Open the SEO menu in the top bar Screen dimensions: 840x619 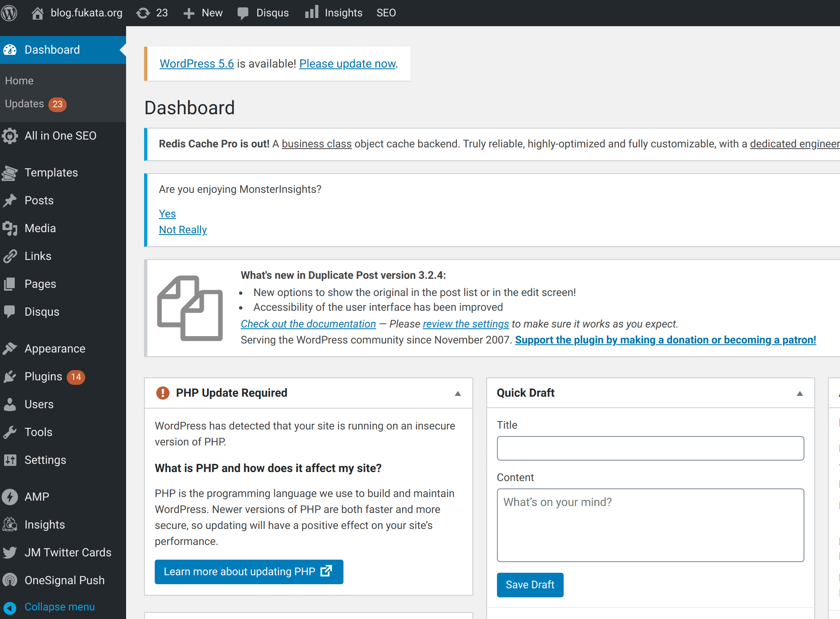click(x=386, y=13)
